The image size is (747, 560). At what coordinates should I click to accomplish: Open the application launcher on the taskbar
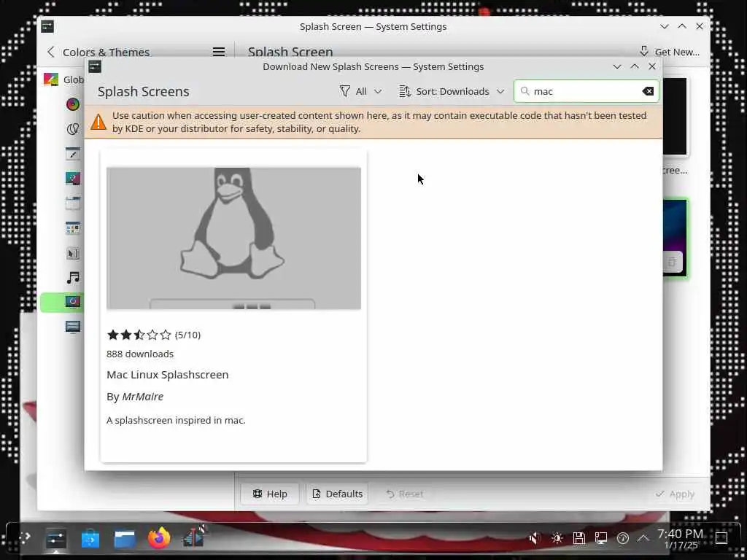point(24,538)
